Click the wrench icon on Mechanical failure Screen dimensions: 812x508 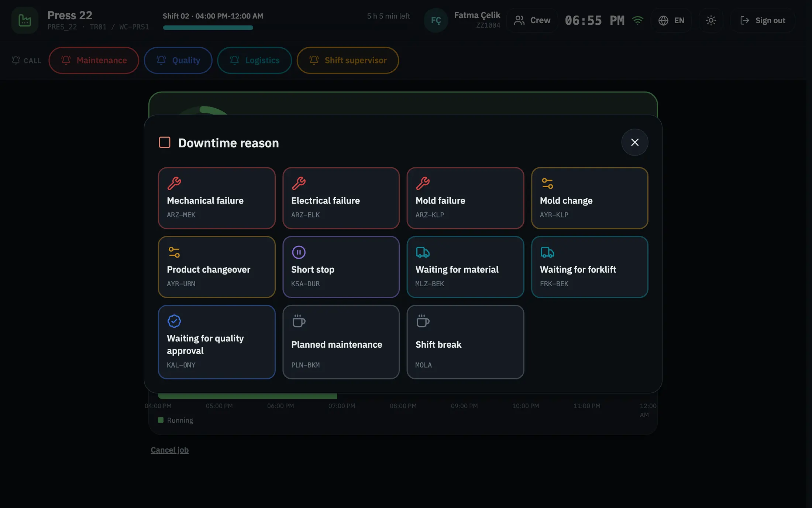(174, 183)
